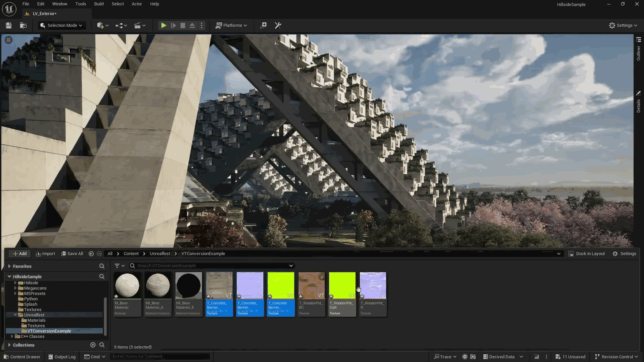644x362 pixels.
Task: Open the viewport hamburger options menu
Action: click(x=8, y=40)
